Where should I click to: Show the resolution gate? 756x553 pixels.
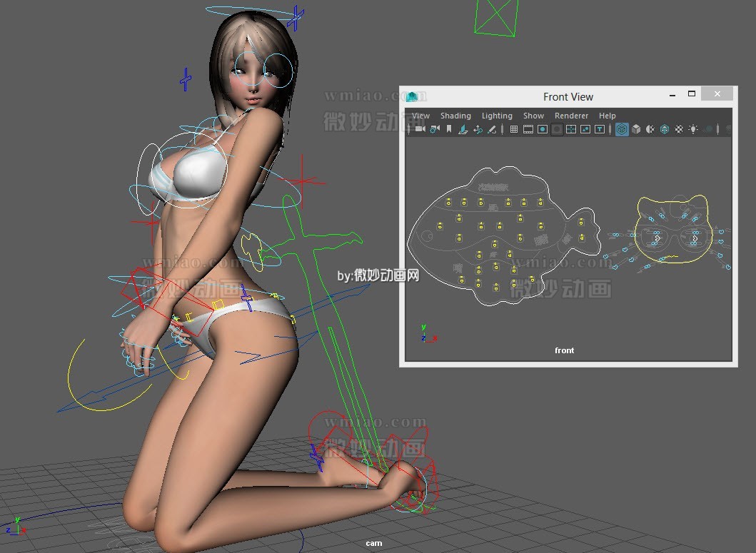pyautogui.click(x=543, y=130)
